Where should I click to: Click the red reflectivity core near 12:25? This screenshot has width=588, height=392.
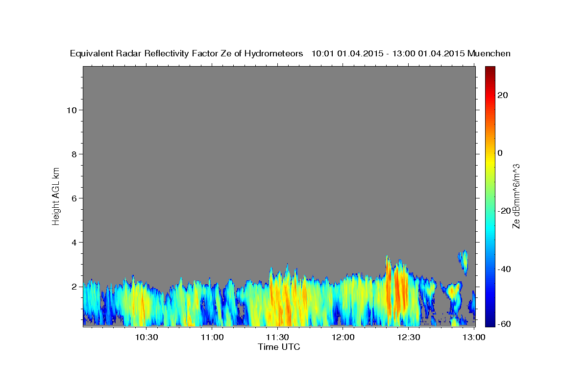coord(397,289)
